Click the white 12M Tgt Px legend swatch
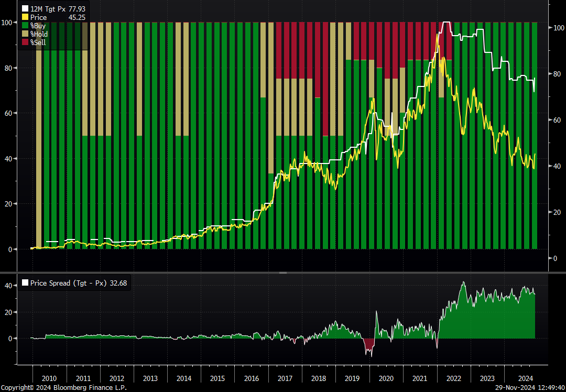The image size is (566, 392). pyautogui.click(x=25, y=9)
